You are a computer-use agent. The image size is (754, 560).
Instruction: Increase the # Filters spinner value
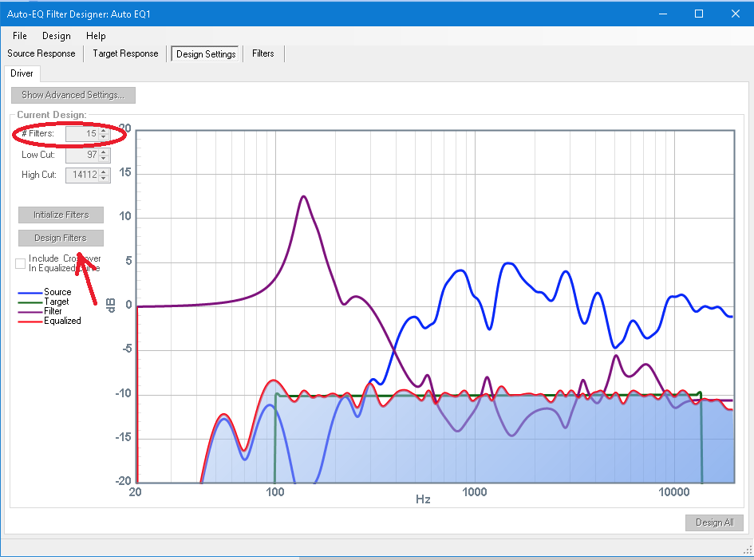(103, 131)
